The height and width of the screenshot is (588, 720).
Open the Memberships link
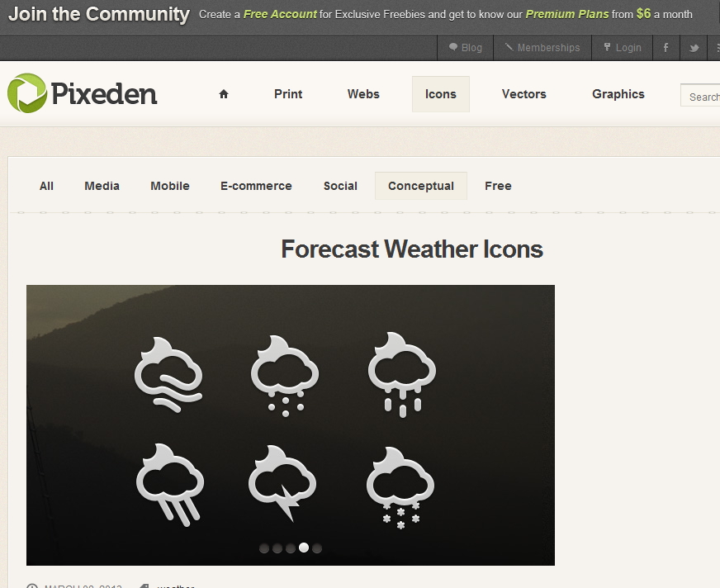(542, 47)
